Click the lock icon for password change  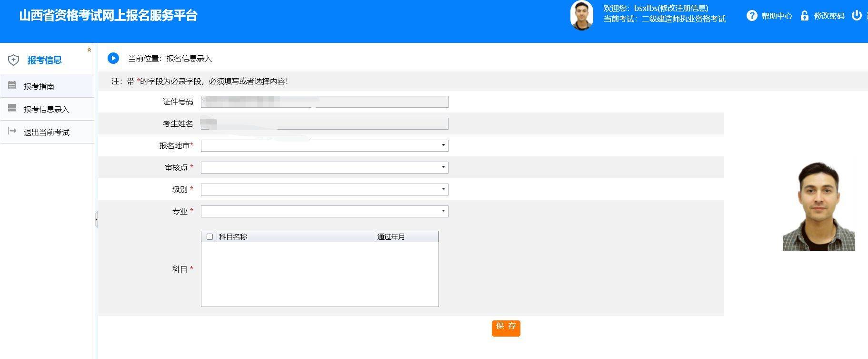point(804,16)
